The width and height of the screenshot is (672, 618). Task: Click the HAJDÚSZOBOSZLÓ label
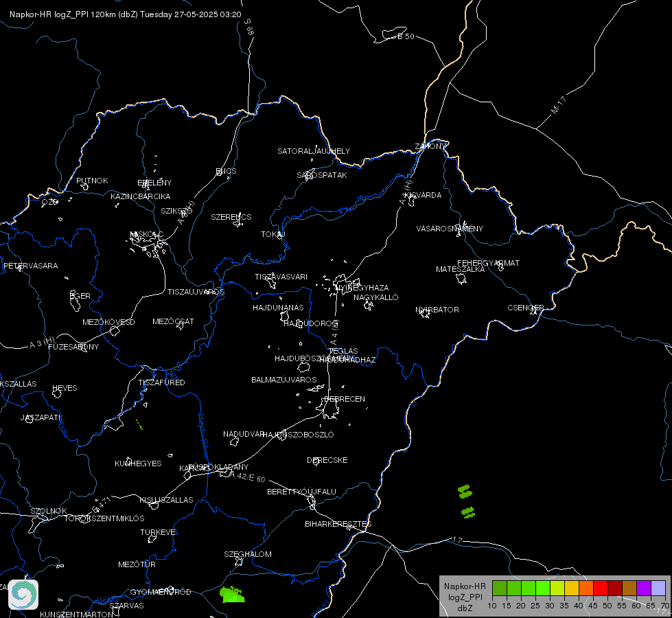(299, 435)
